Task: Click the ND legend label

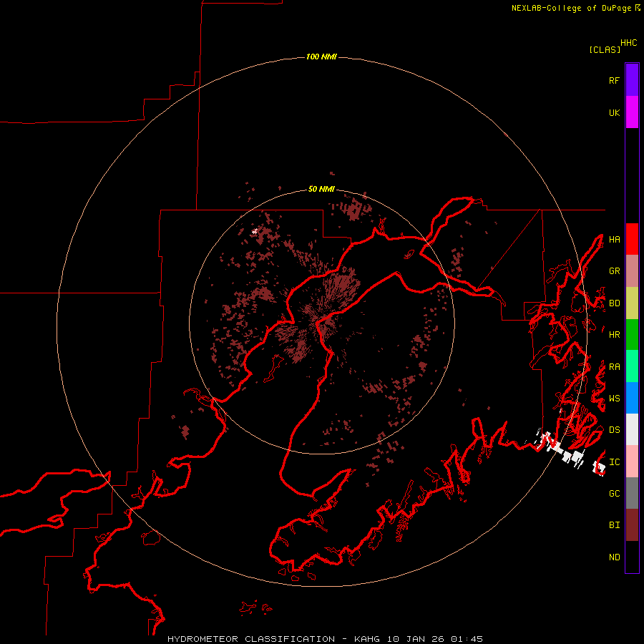Action: click(614, 557)
